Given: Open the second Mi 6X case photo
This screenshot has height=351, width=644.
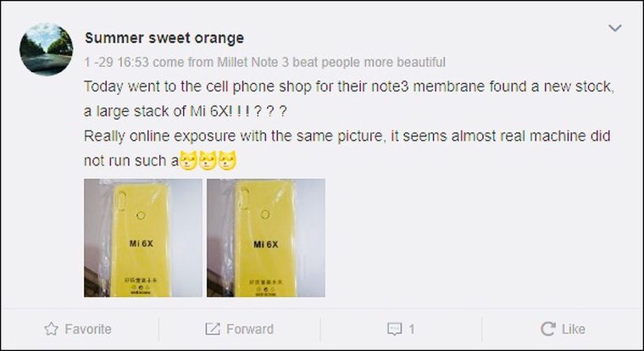Looking at the screenshot, I should [266, 237].
